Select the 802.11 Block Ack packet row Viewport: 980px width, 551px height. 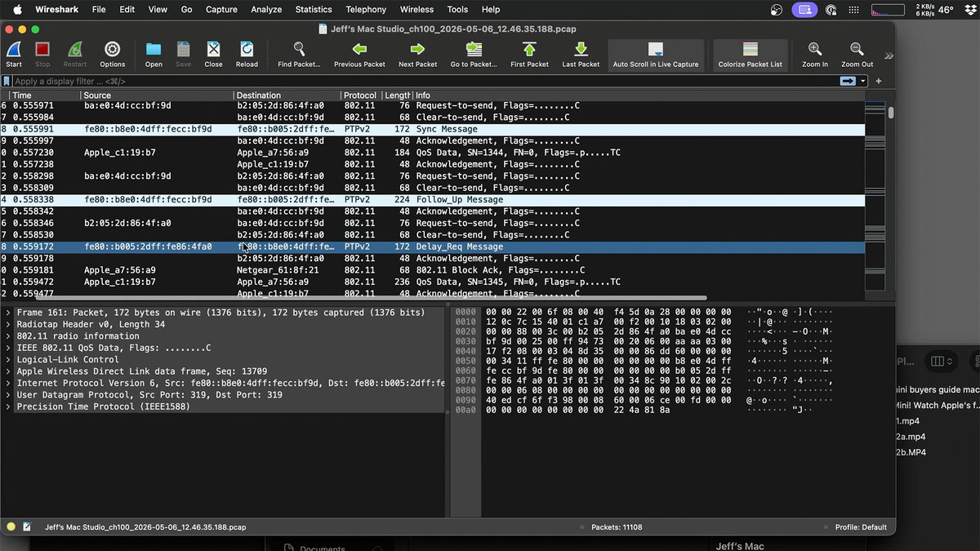coord(433,270)
